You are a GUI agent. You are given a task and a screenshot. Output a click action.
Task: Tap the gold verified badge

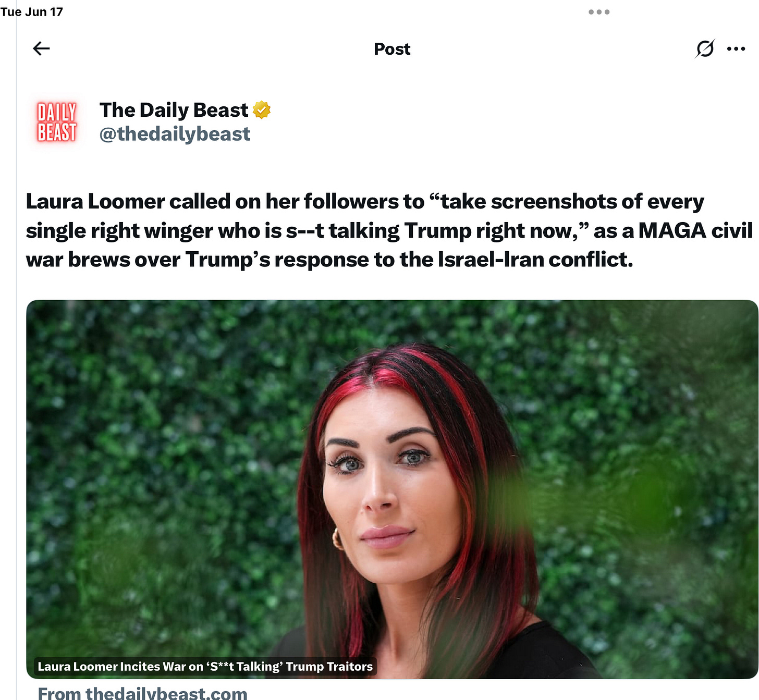coord(262,110)
